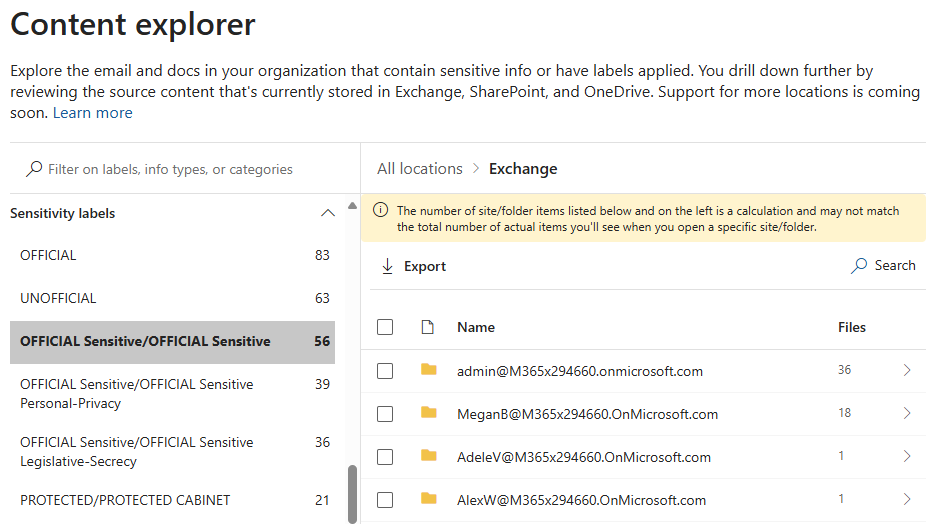Select OFFICIAL Sensitive/OFFICIAL Sensitive label with 56 items
933x524 pixels.
(173, 341)
